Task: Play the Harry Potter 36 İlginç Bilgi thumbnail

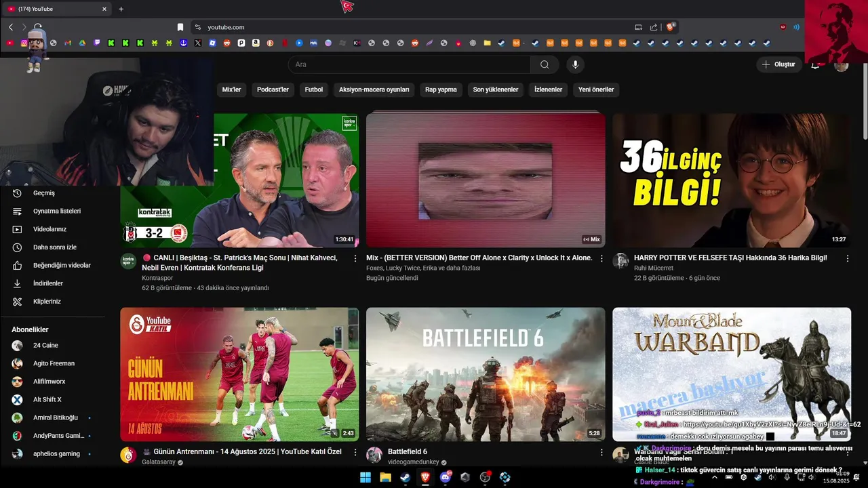Action: 732,180
